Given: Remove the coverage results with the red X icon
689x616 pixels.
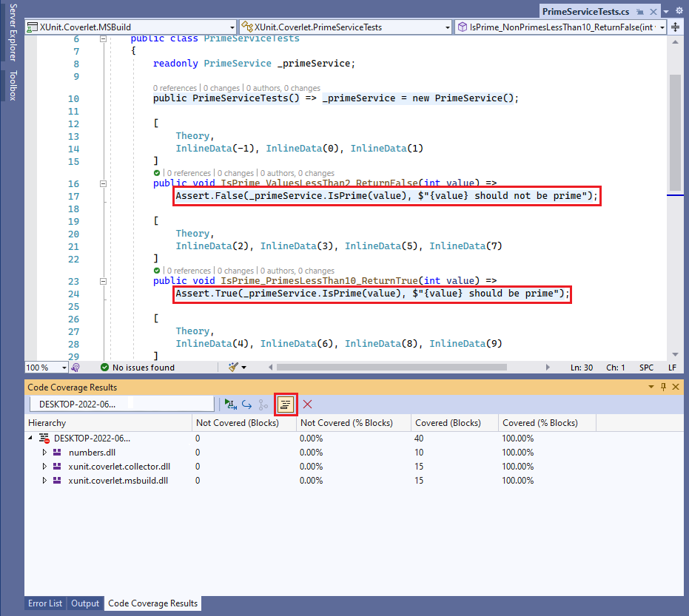Looking at the screenshot, I should point(306,404).
